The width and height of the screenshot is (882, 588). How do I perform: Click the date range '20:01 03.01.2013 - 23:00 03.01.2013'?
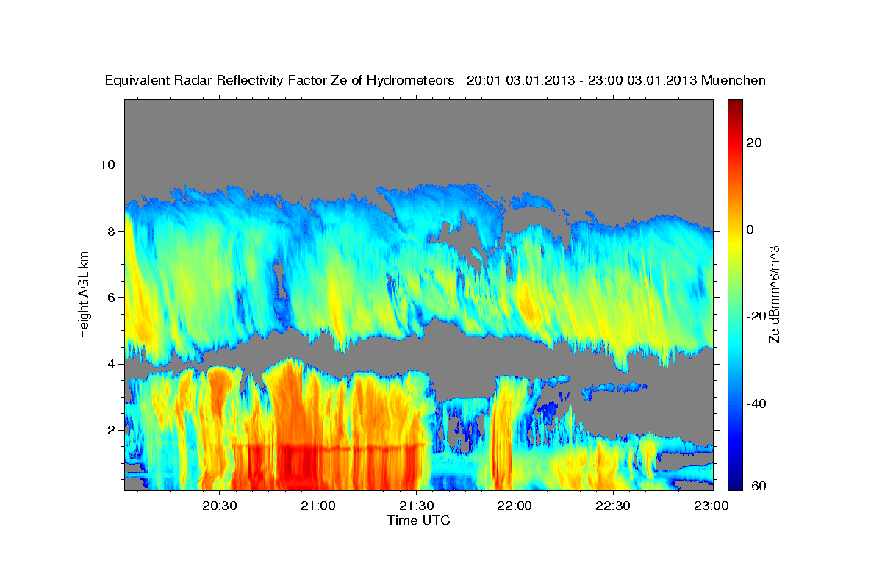tap(582, 80)
